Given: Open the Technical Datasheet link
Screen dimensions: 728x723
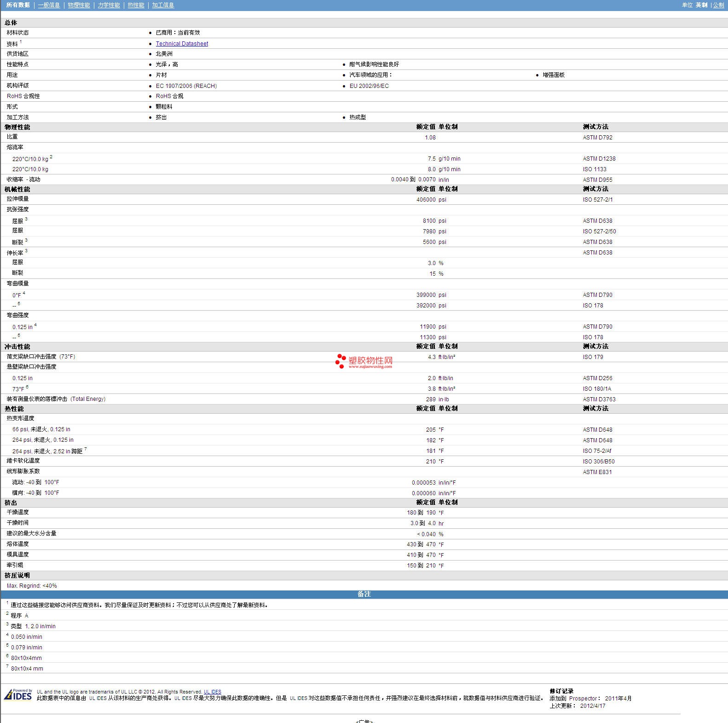Looking at the screenshot, I should pyautogui.click(x=182, y=44).
